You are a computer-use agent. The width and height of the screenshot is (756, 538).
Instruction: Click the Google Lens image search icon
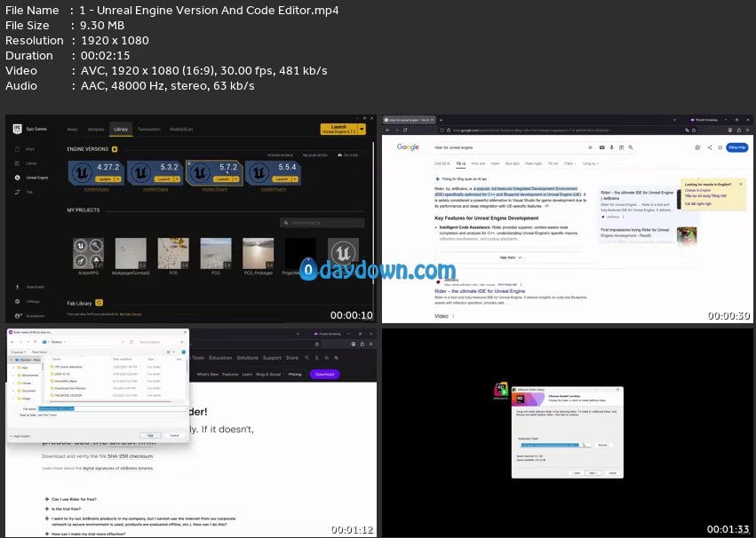(x=621, y=148)
